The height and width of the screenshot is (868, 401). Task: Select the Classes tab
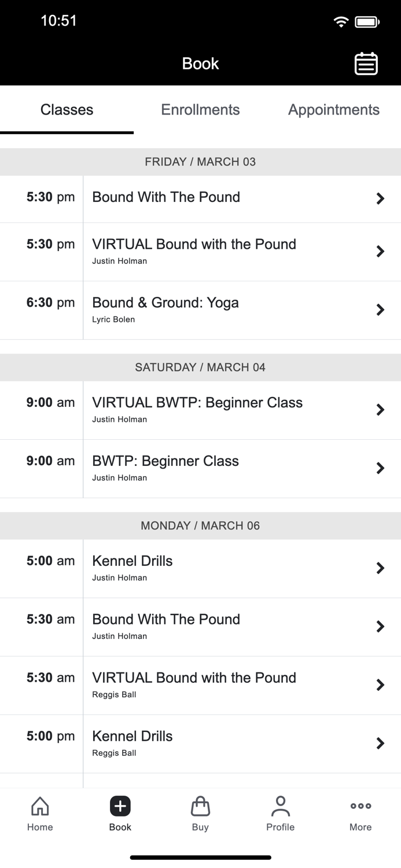pyautogui.click(x=67, y=110)
